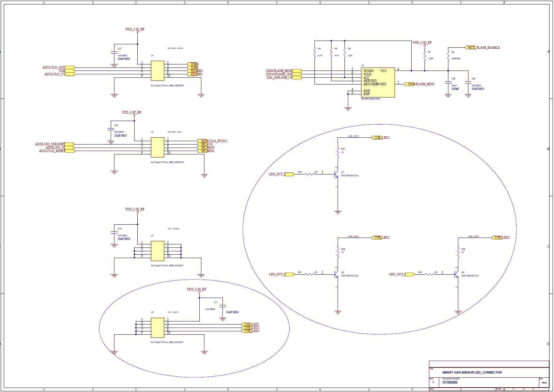The image size is (554, 392).
Task: Select capacitor C31 near J6
Action: tap(222, 306)
